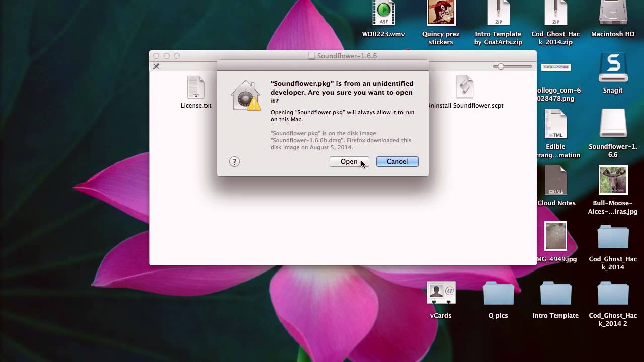644x362 pixels.
Task: Click the customize toolbar icon in the Soundflower window
Action: point(156,66)
